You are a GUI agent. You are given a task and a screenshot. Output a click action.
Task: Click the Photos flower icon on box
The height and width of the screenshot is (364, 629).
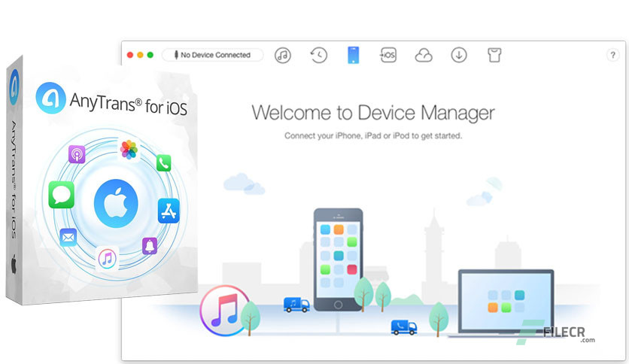(129, 150)
